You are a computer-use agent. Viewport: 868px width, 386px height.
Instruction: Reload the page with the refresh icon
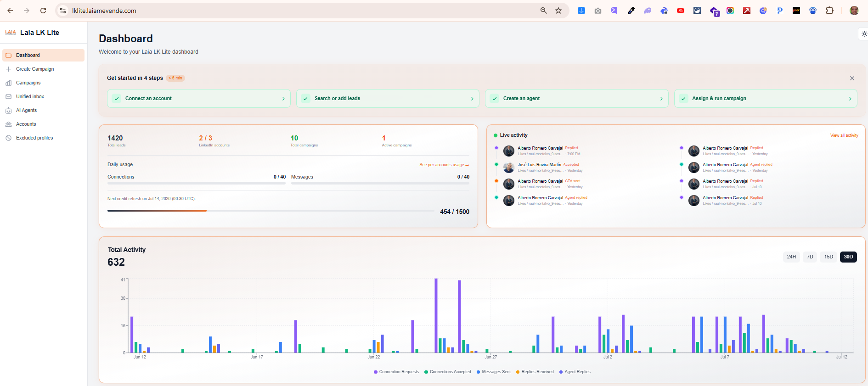(43, 11)
